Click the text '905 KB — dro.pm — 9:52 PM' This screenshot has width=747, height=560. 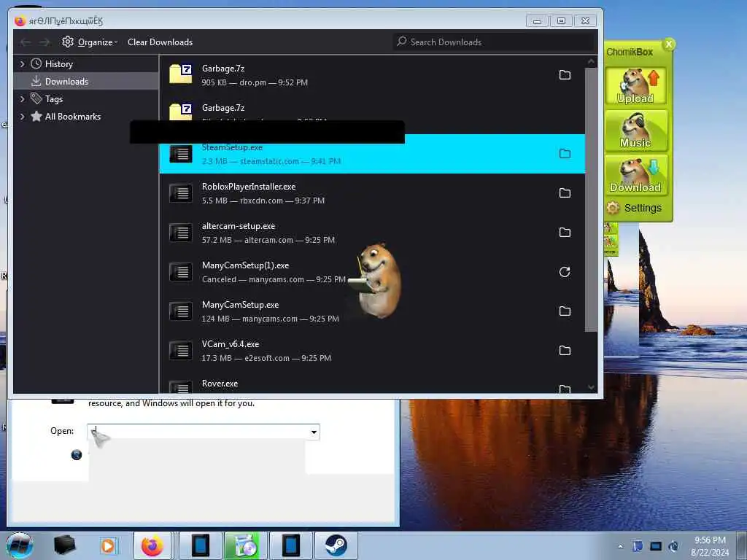coord(255,82)
